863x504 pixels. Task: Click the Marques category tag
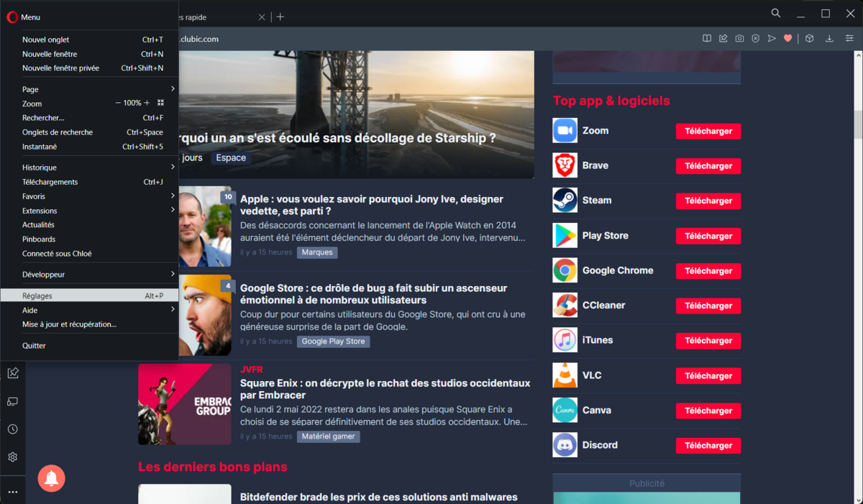[317, 252]
